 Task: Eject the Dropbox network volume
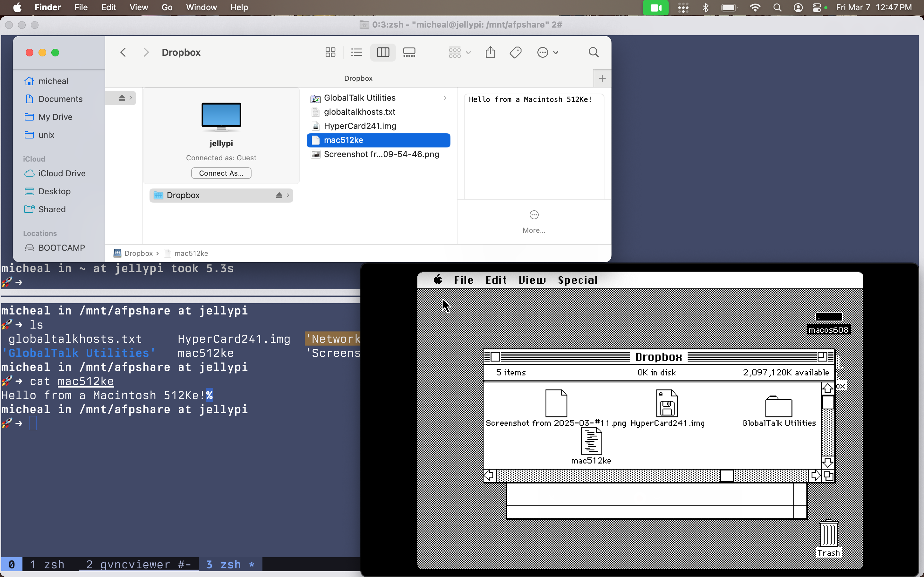(279, 196)
